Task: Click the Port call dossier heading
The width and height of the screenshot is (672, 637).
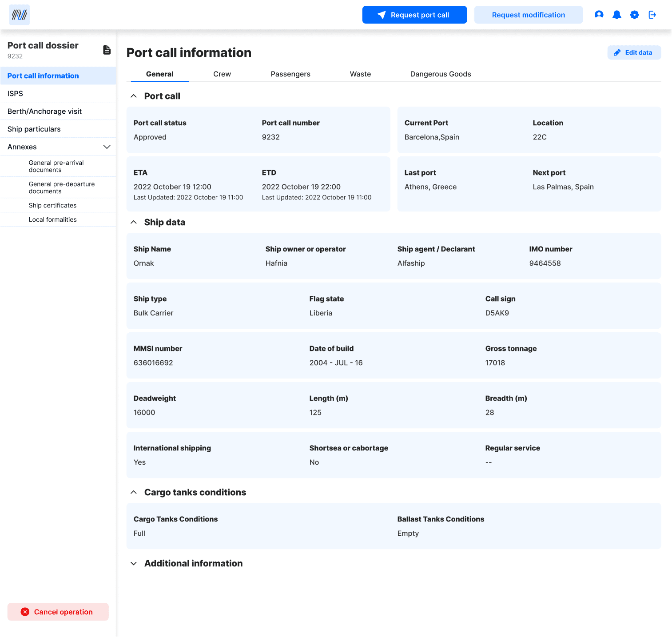Action: coord(43,45)
